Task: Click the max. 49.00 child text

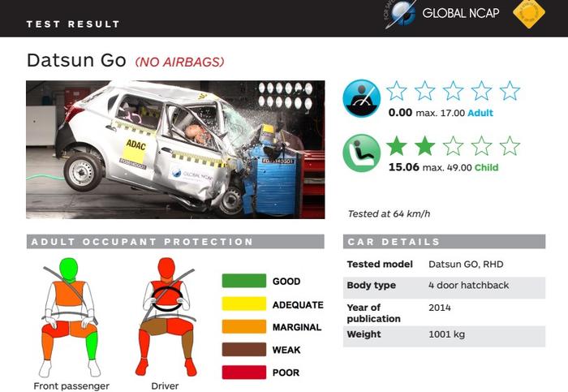Action: pos(447,168)
